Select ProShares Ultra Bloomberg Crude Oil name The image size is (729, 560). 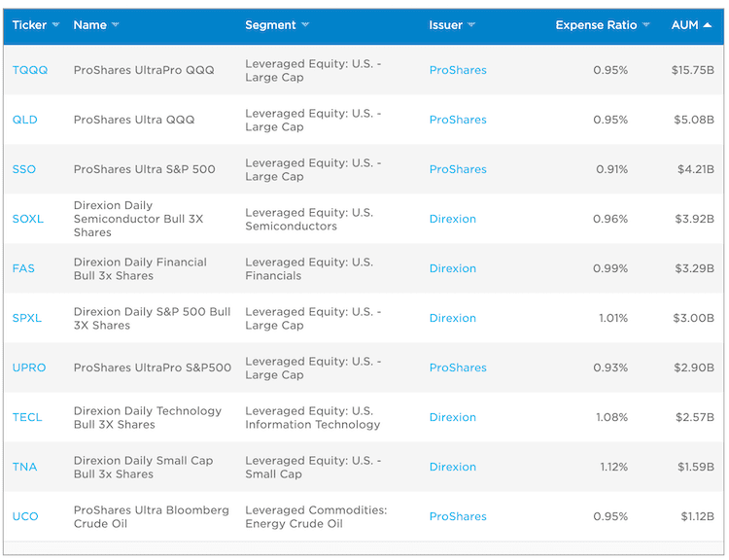click(x=152, y=517)
